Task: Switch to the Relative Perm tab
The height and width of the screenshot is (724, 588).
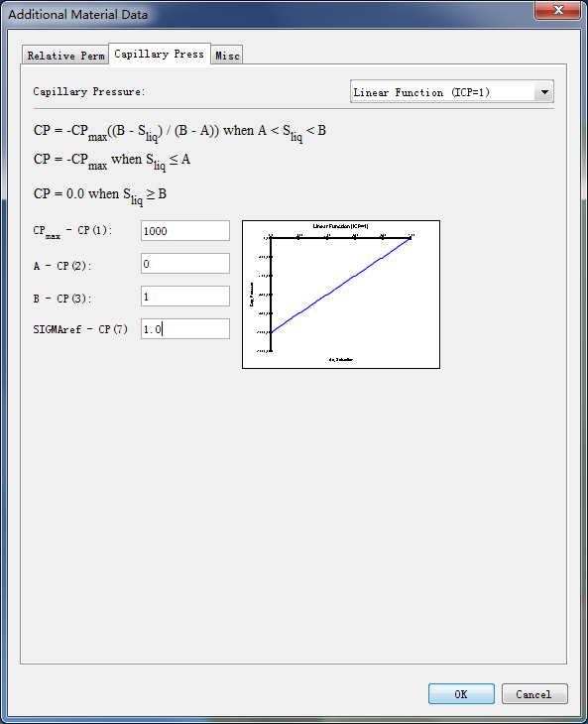Action: [65, 56]
